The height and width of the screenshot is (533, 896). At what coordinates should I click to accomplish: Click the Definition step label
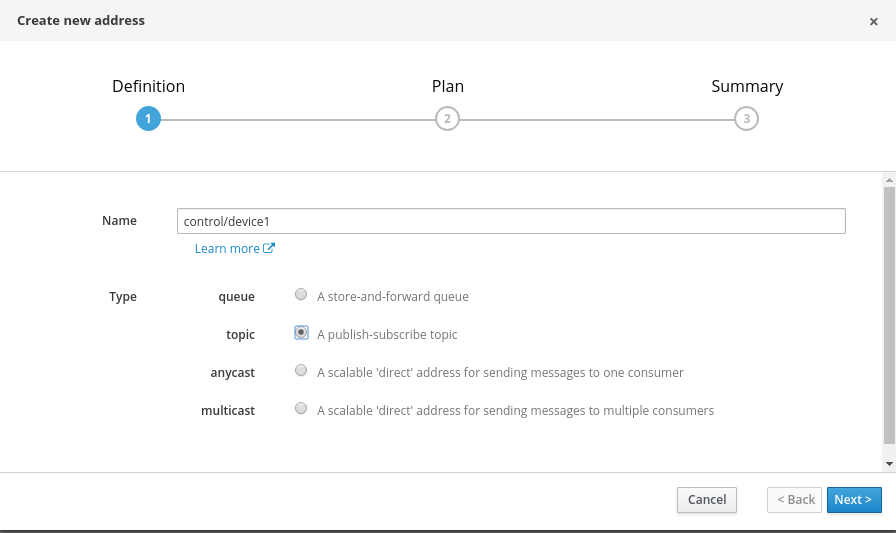[148, 86]
